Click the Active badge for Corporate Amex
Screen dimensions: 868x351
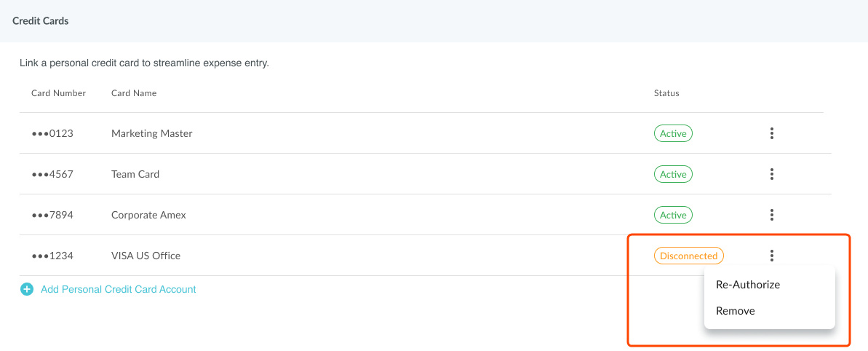tap(673, 215)
